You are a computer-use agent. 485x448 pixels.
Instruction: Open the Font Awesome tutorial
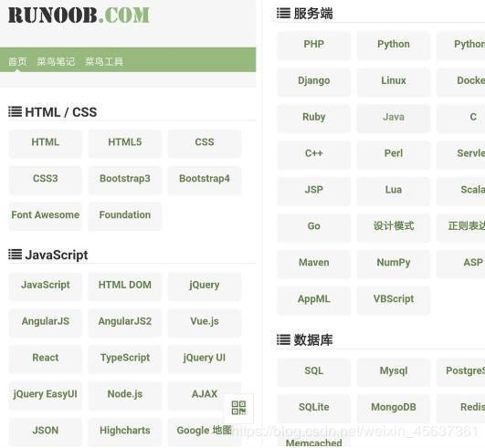coord(46,215)
